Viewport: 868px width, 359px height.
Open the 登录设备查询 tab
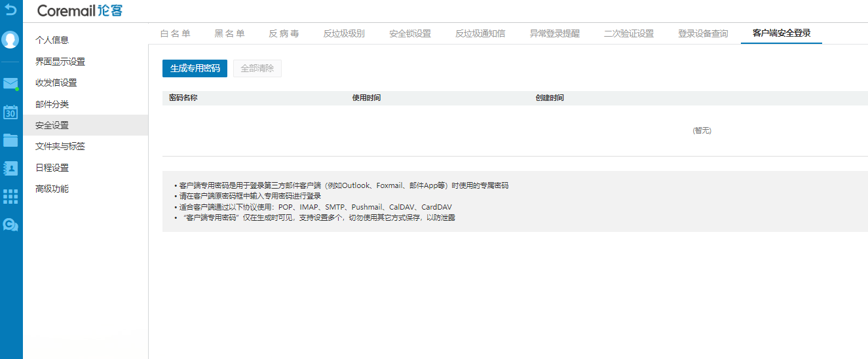[703, 33]
